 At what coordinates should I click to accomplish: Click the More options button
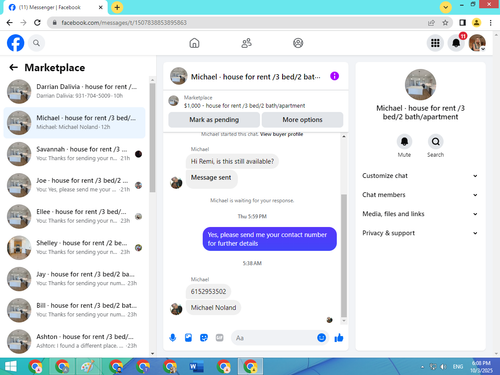point(302,120)
